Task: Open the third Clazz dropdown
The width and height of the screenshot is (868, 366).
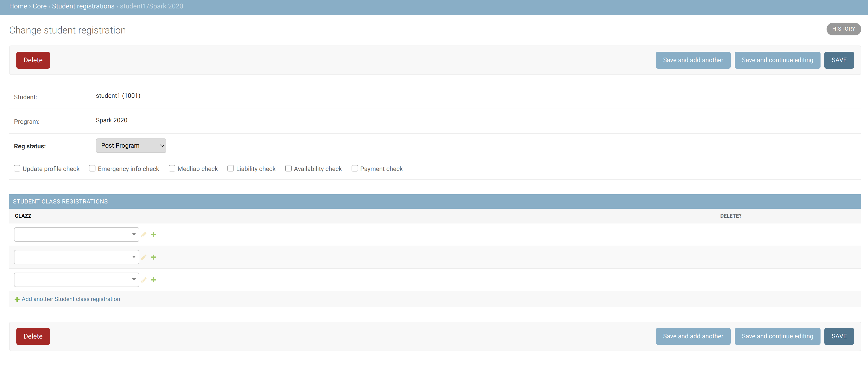Action: coord(76,280)
